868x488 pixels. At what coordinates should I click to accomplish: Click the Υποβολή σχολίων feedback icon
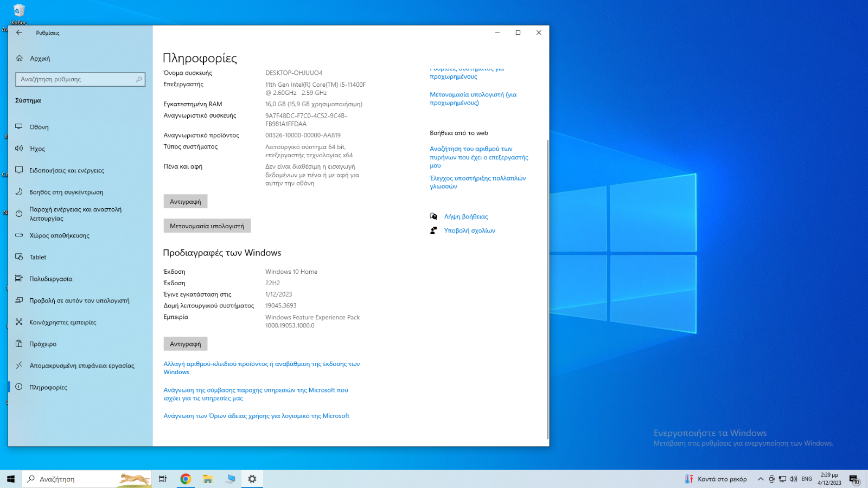[433, 230]
